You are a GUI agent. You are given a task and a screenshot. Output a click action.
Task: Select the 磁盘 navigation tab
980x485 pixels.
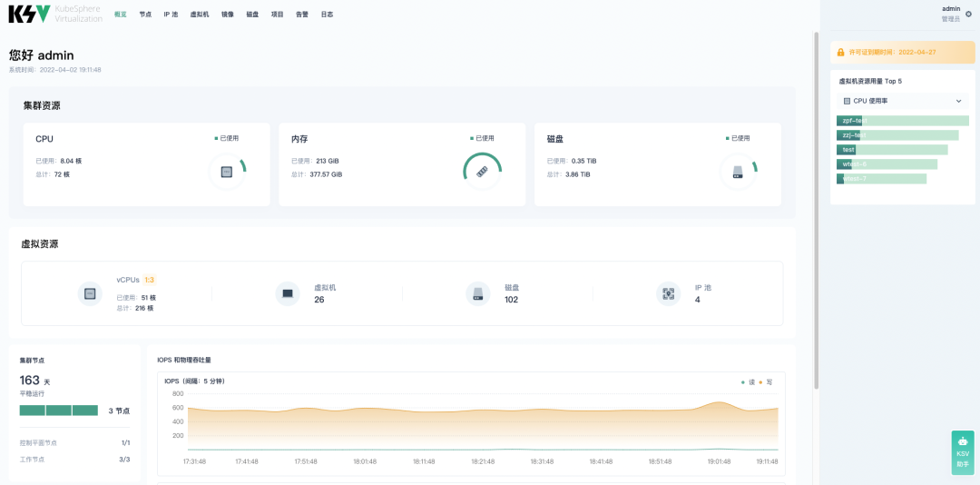(252, 15)
